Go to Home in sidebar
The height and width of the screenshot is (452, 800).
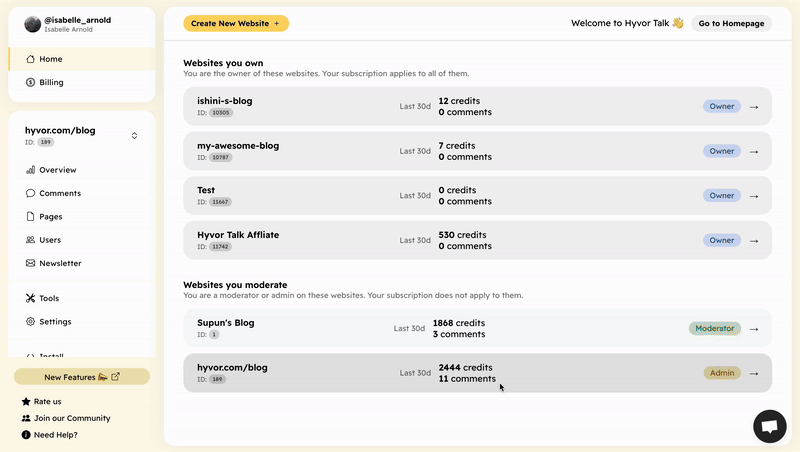point(82,59)
